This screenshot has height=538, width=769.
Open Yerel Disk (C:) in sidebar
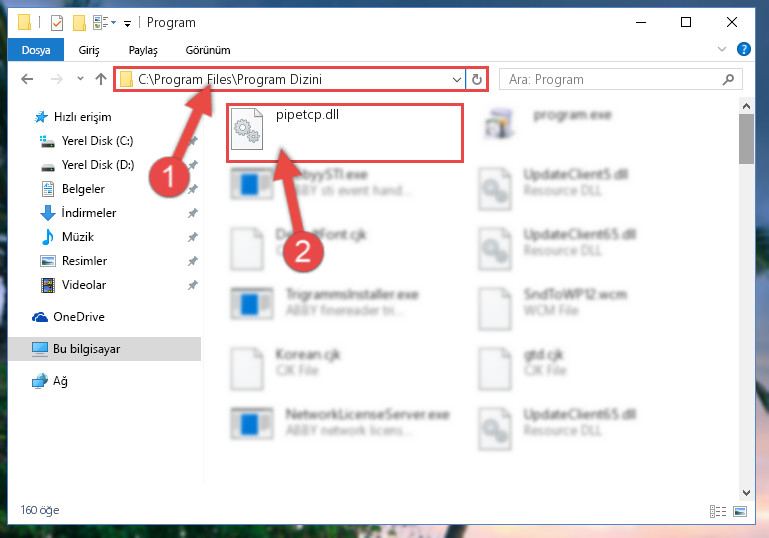tap(97, 141)
